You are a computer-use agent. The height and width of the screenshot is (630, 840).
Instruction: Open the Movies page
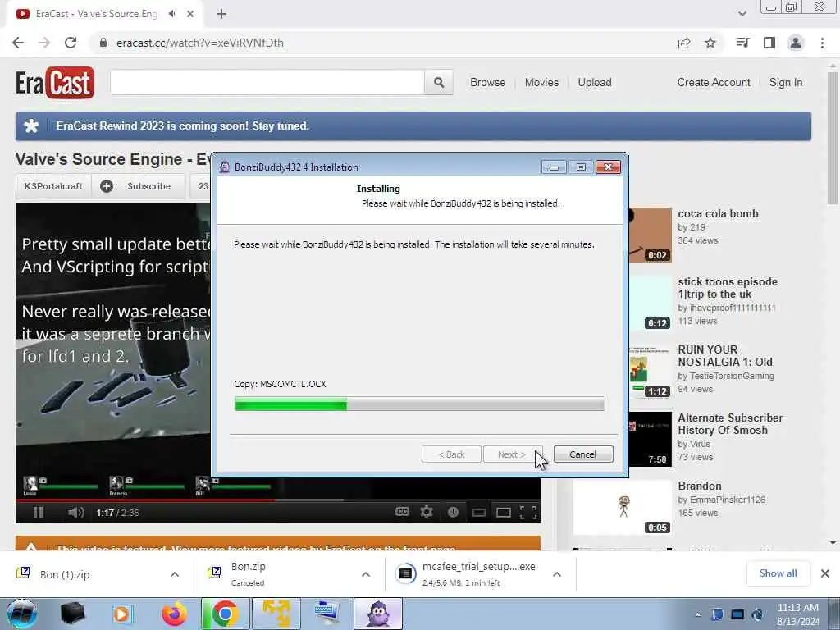541,83
